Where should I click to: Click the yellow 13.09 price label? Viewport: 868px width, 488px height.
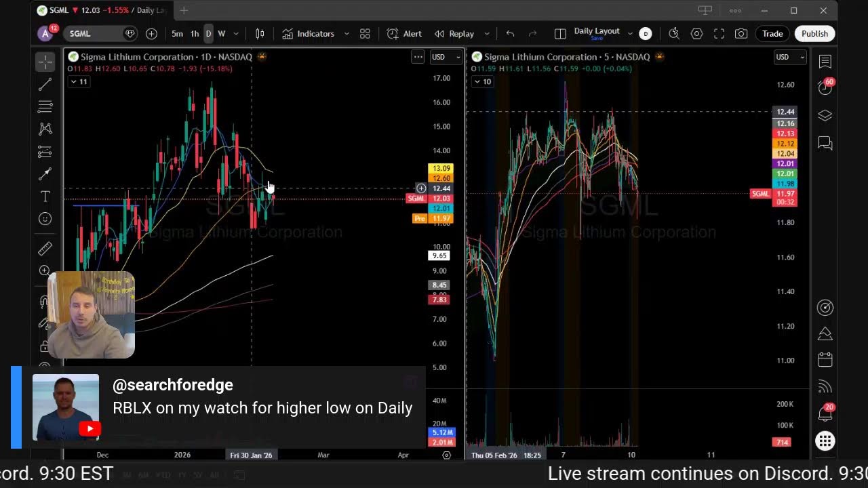coord(441,169)
